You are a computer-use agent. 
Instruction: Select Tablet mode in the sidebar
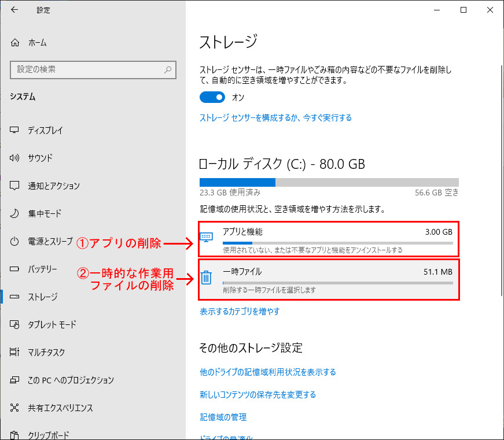pos(52,325)
